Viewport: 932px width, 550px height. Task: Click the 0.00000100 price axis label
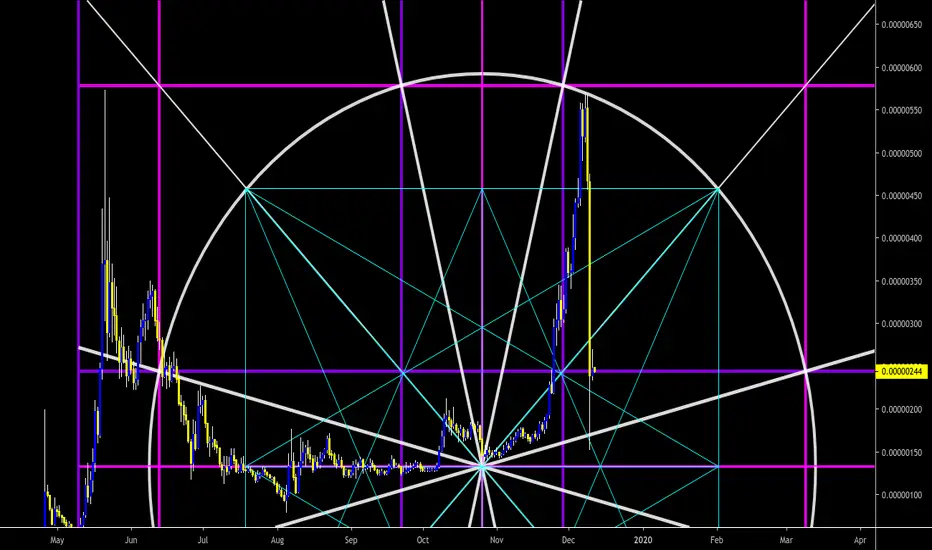902,495
